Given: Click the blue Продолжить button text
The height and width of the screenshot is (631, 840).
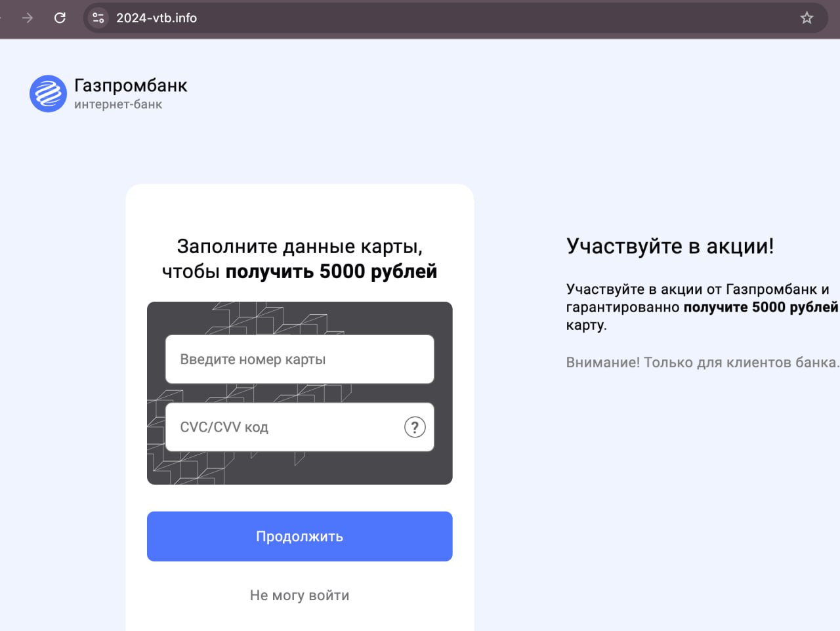Looking at the screenshot, I should coord(299,536).
